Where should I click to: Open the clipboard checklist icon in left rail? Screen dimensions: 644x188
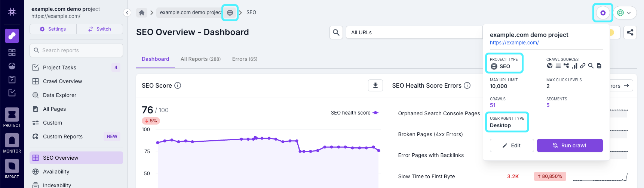point(12,79)
